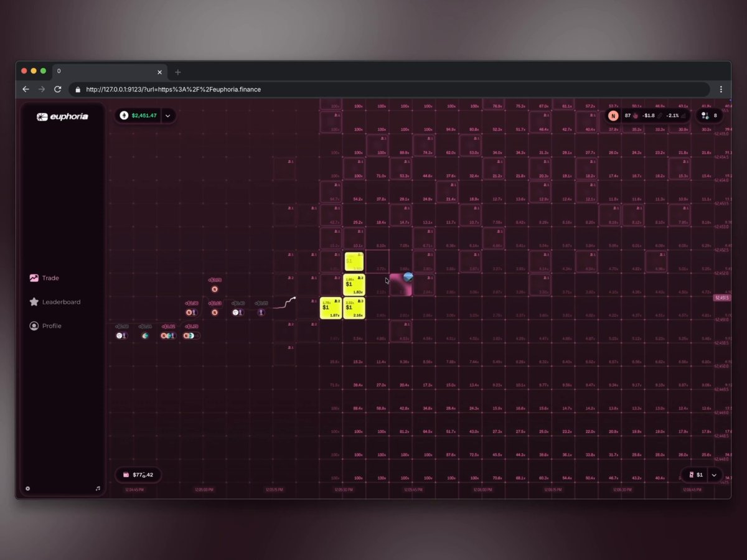Image resolution: width=747 pixels, height=560 pixels.
Task: Go to the Leaderboard page
Action: pyautogui.click(x=55, y=302)
